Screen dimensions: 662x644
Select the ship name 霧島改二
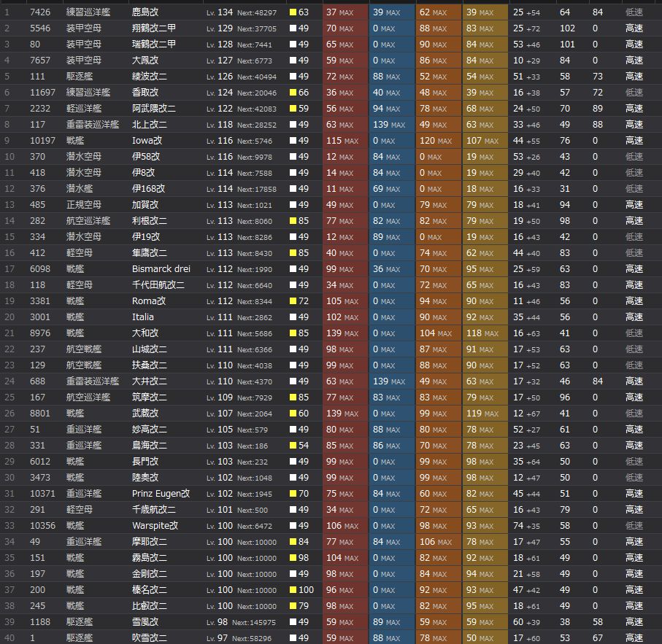[x=149, y=557]
